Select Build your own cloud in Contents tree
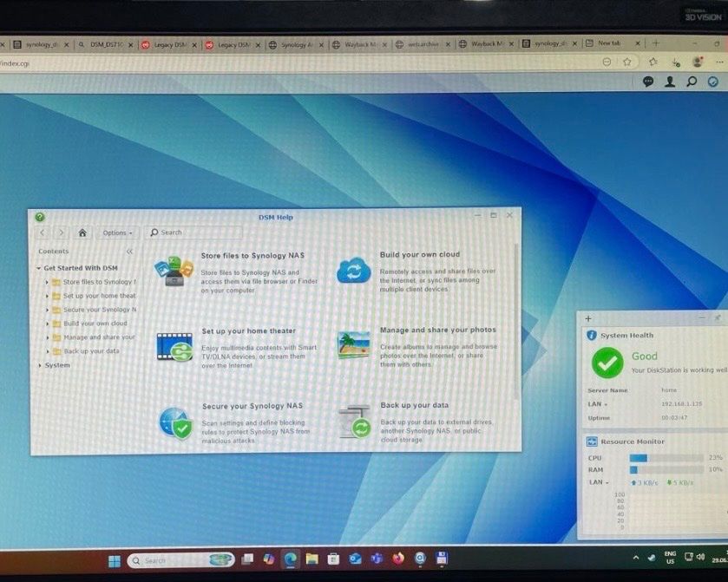Viewport: 728px width, 582px height. [95, 324]
